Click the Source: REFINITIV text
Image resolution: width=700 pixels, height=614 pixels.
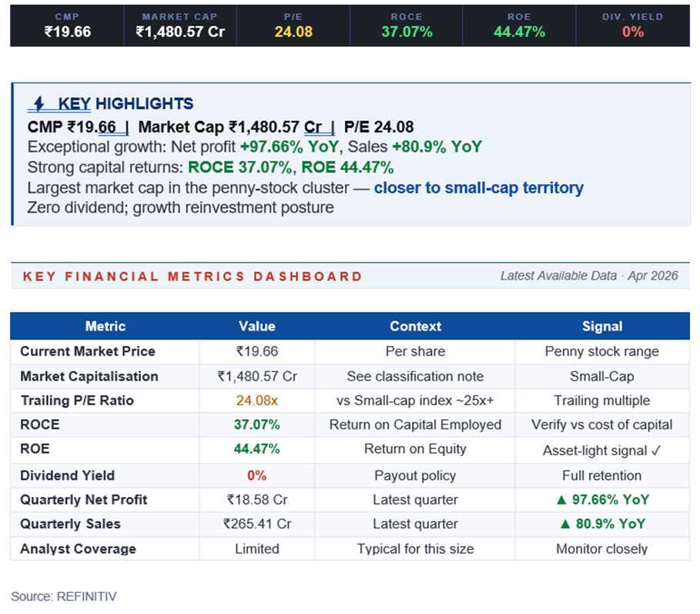pyautogui.click(x=64, y=596)
